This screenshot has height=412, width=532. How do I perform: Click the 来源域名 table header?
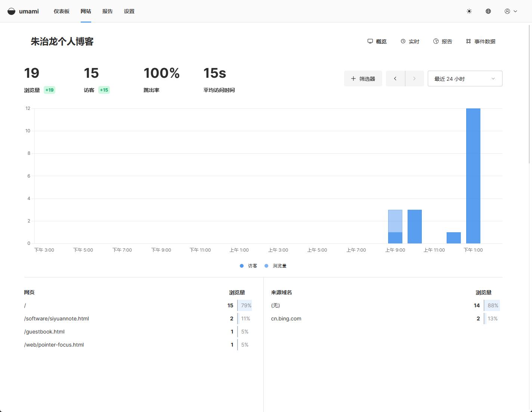point(281,292)
